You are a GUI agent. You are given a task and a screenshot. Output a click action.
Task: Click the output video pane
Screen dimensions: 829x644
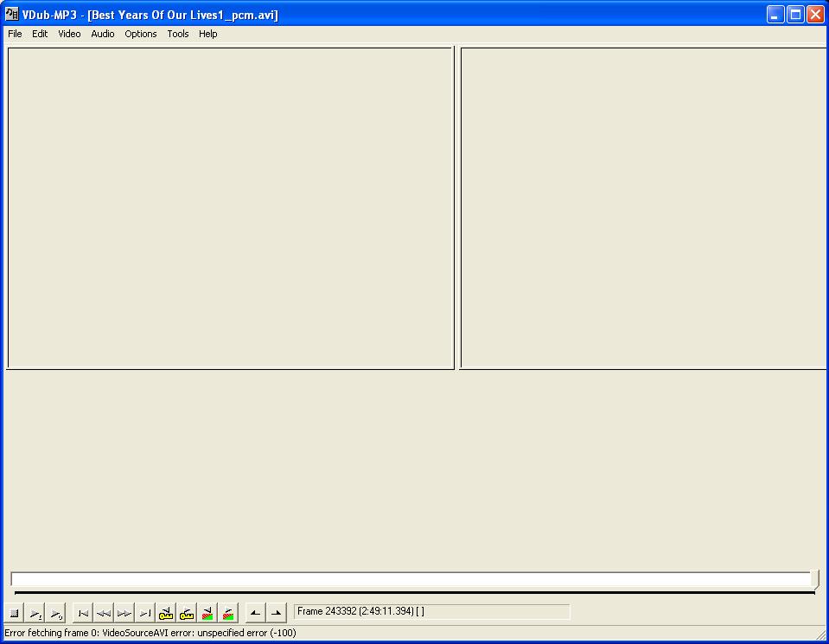pyautogui.click(x=643, y=208)
